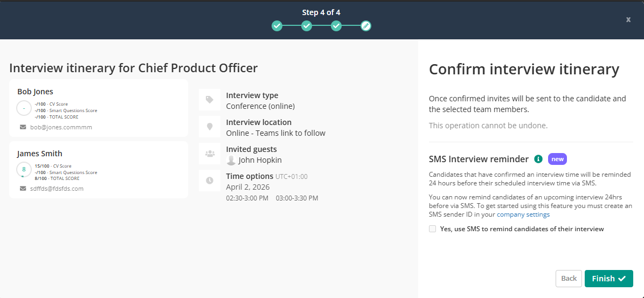This screenshot has width=644, height=298.
Task: Select the Bob Jones candidate card
Action: (99, 108)
